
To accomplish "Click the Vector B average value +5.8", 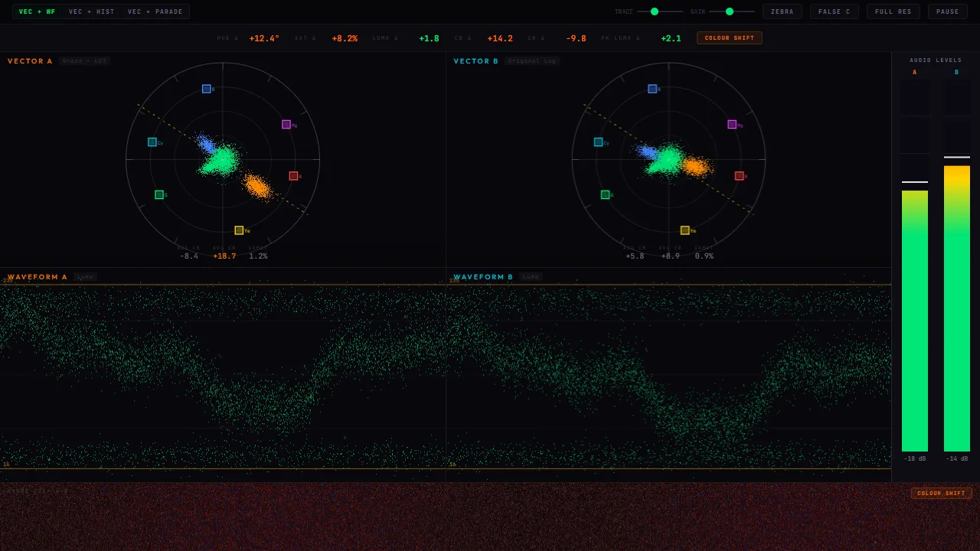I will (635, 256).
